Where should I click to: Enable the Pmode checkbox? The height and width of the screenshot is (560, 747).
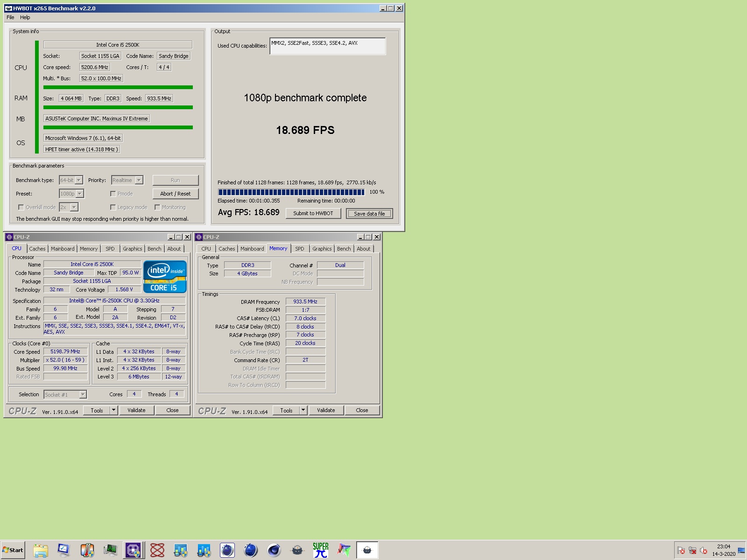click(x=113, y=194)
